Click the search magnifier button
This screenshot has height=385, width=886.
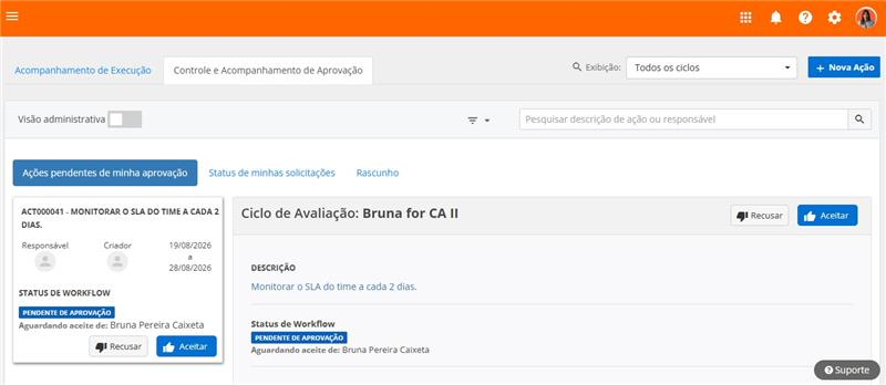click(x=859, y=119)
